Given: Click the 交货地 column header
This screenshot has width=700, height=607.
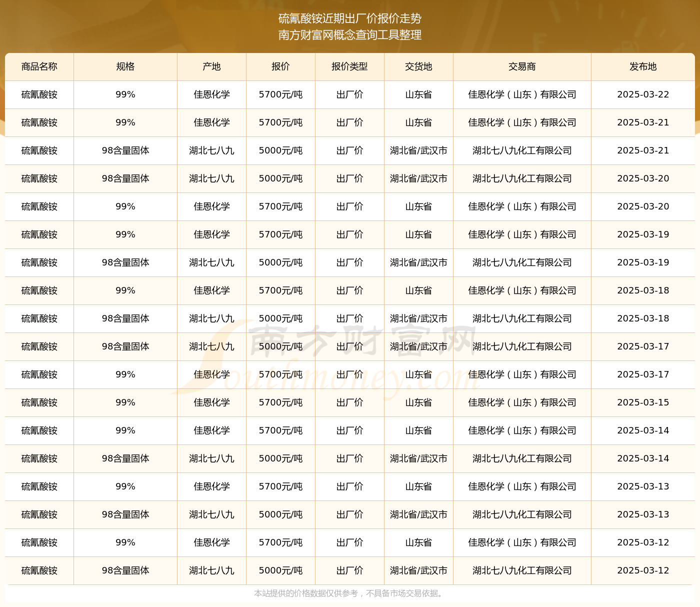Looking at the screenshot, I should 418,66.
